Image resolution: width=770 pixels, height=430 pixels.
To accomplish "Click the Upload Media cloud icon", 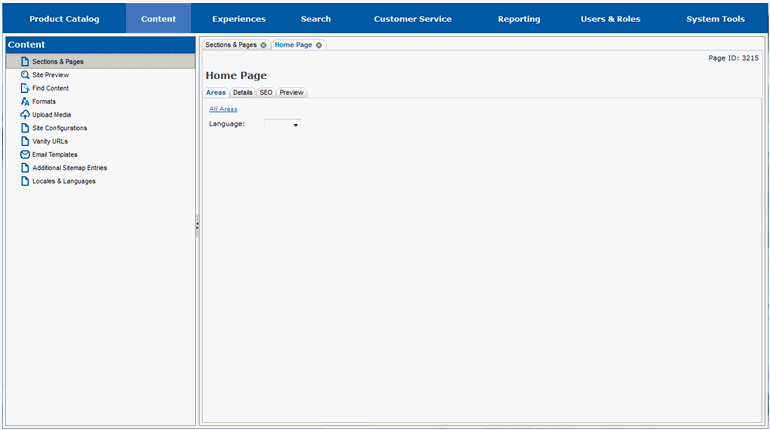I will tap(25, 114).
